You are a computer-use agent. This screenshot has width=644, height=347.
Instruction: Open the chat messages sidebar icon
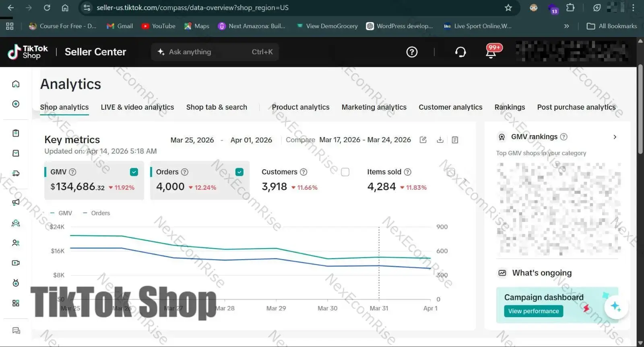pos(16,331)
